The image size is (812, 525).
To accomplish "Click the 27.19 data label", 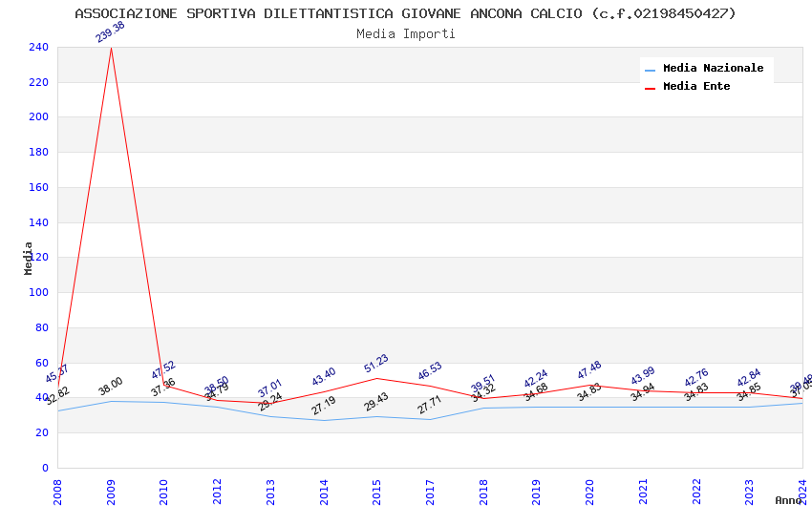I will 323,406.
